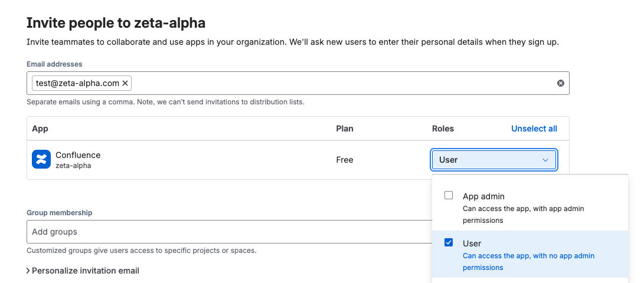Expand Personalize invitation email section
The width and height of the screenshot is (644, 283).
click(x=83, y=271)
